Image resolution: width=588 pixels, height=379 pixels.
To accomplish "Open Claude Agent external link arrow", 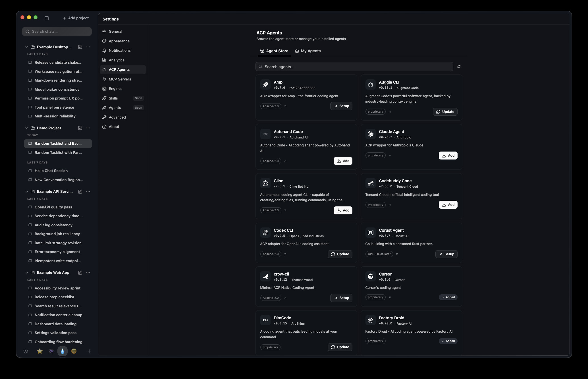I will (x=390, y=156).
